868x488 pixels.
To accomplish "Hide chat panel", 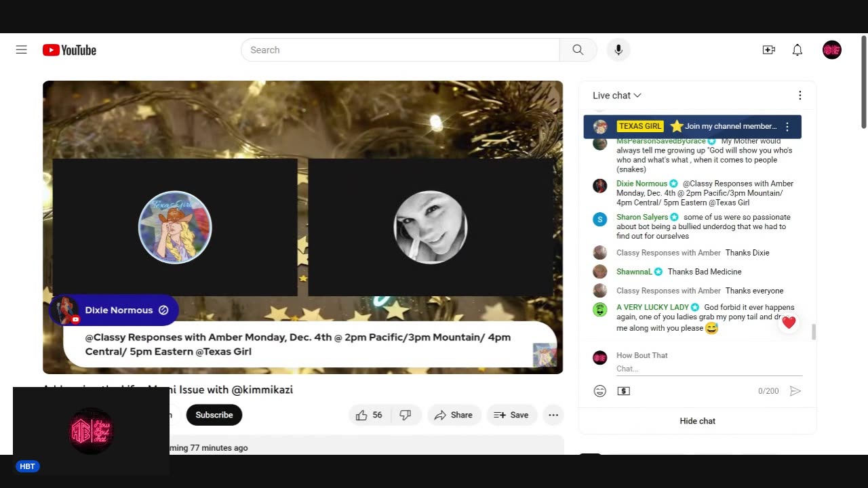I will [698, 421].
